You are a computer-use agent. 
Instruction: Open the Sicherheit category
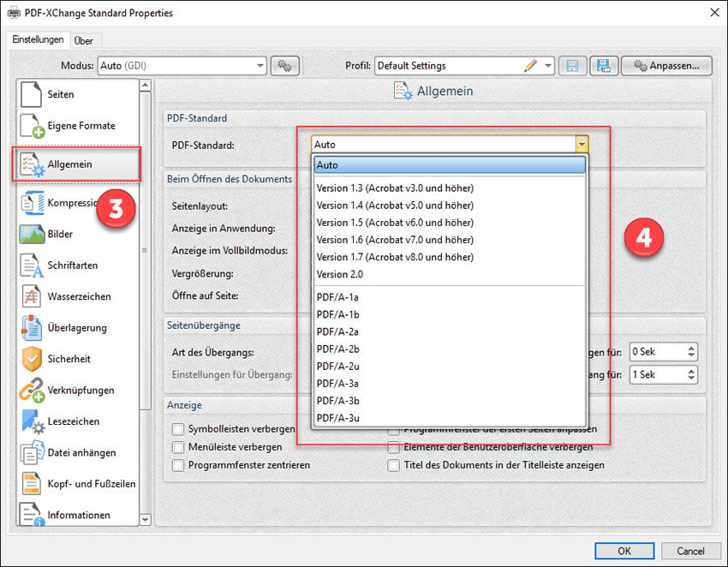click(x=78, y=359)
